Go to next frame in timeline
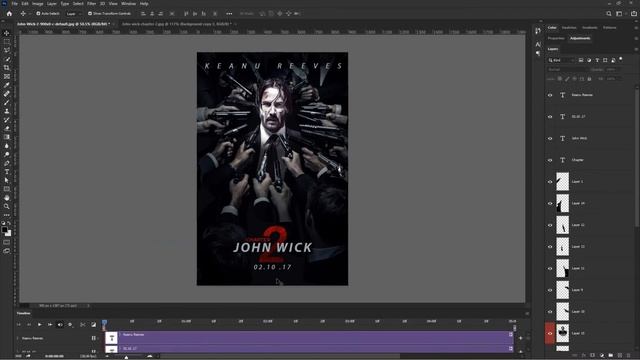Screen dimensions: 640x360 [x=50, y=324]
